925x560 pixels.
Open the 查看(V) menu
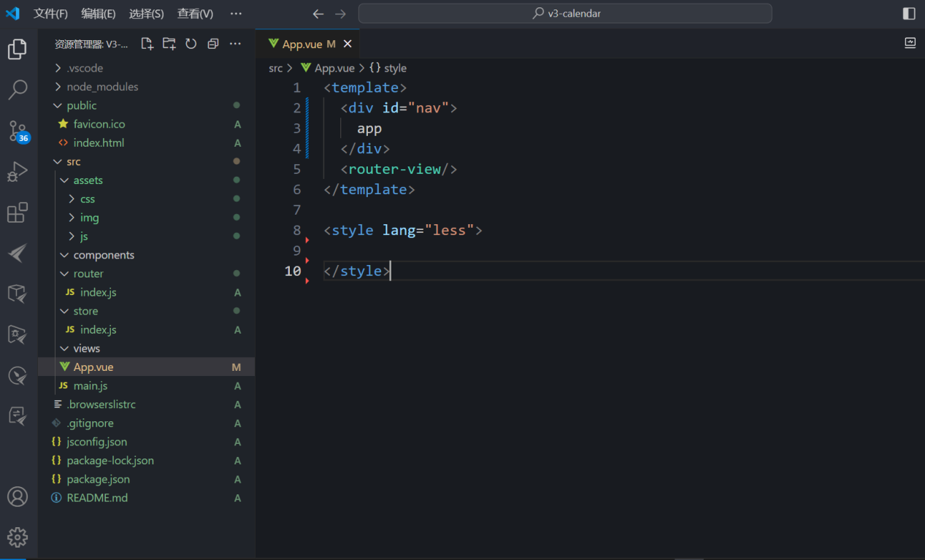[195, 14]
